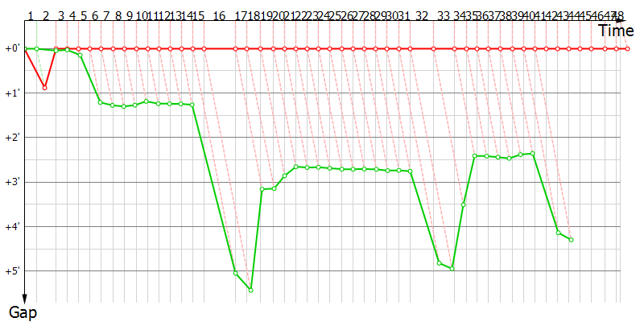644x322 pixels.
Task: Click the +5' gap axis label
Action: 11,270
